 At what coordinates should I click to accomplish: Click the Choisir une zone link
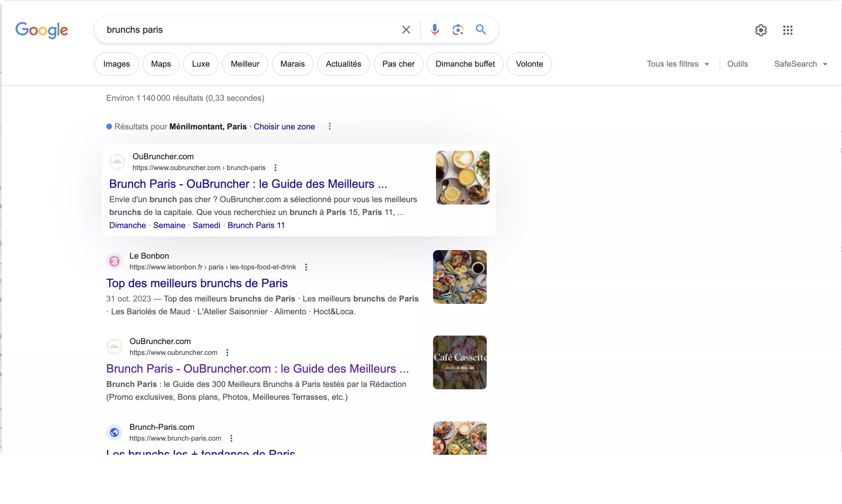coord(284,126)
